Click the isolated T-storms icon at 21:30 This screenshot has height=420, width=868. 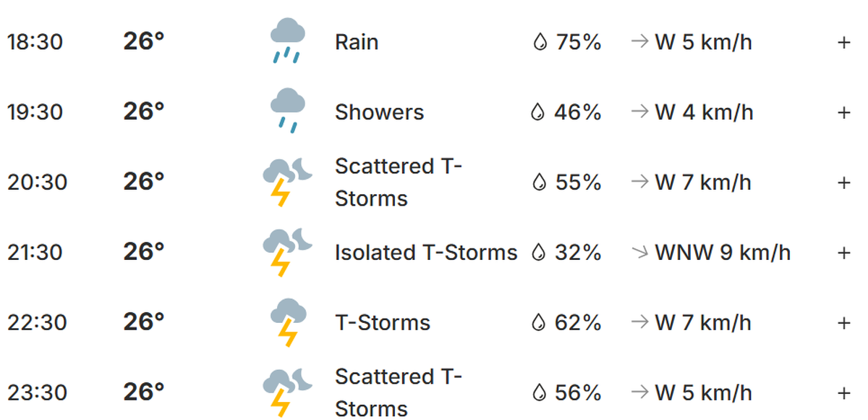tap(287, 252)
